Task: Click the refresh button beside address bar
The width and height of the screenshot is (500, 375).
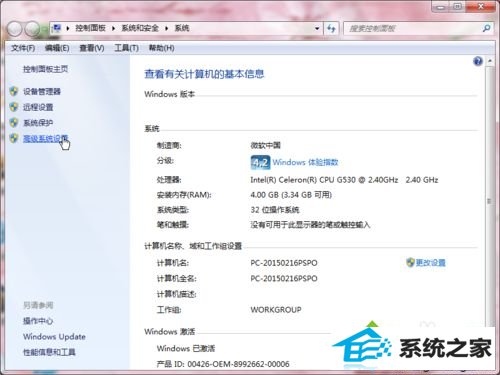Action: (331, 28)
